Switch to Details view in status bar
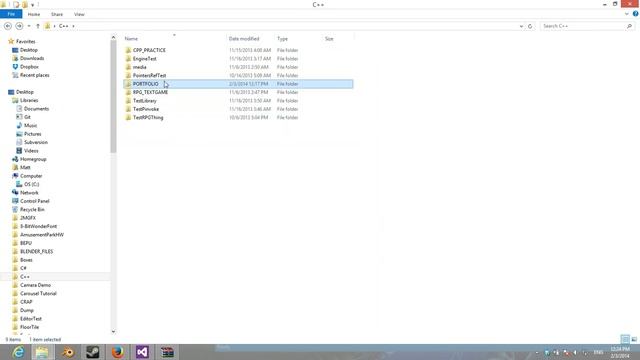This screenshot has width=640, height=360. 625,339
